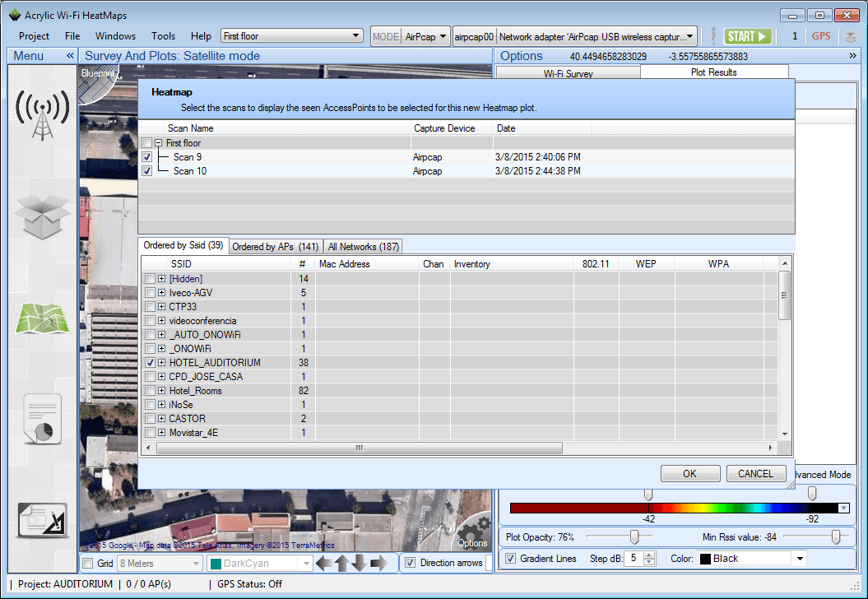This screenshot has width=868, height=599.
Task: Open the gradient line Color dropdown
Action: coord(799,559)
